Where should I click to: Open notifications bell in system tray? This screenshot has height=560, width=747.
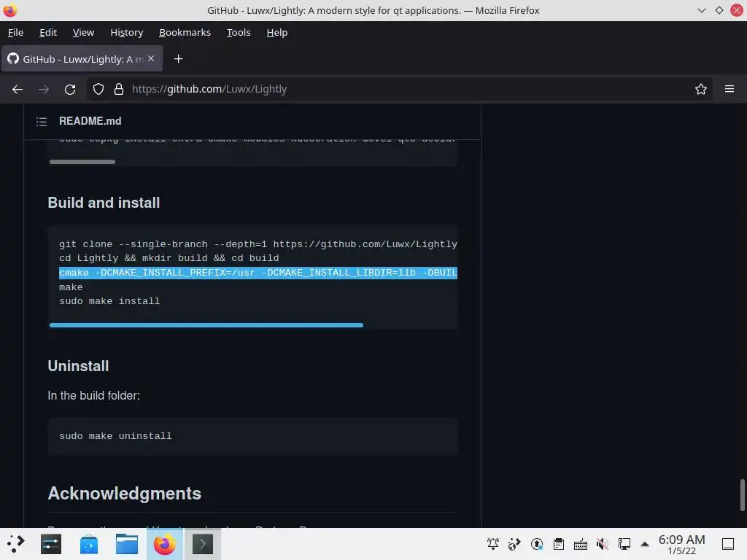click(493, 544)
